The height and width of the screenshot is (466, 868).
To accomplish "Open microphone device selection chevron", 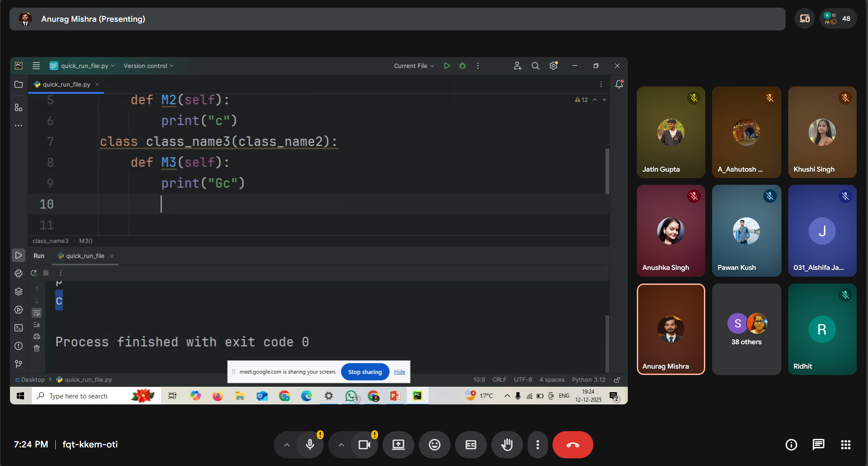I will 286,445.
